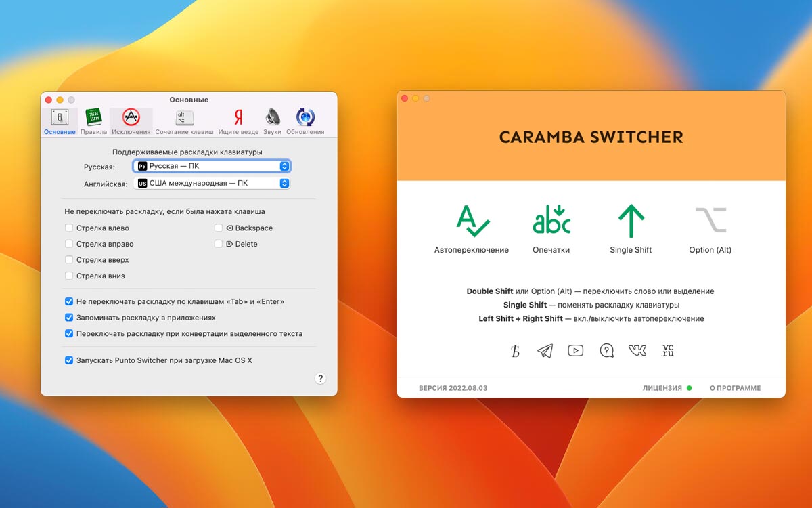Uncheck Запускать Punto Switcher при загрузке
This screenshot has width=812, height=508.
coord(69,360)
